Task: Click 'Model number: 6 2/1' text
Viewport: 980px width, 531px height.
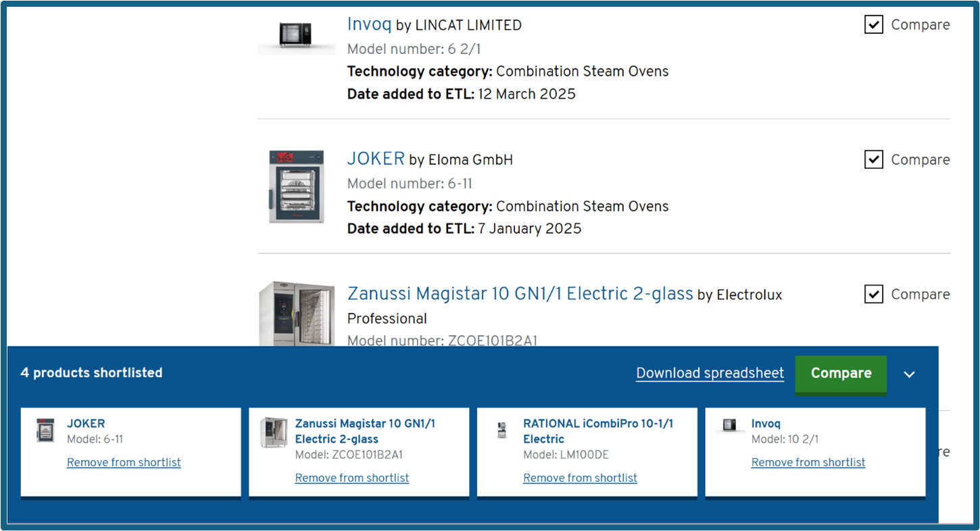Action: click(x=414, y=49)
